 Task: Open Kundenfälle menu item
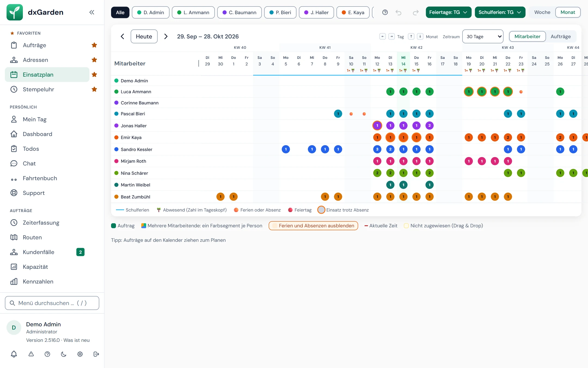pos(47,252)
